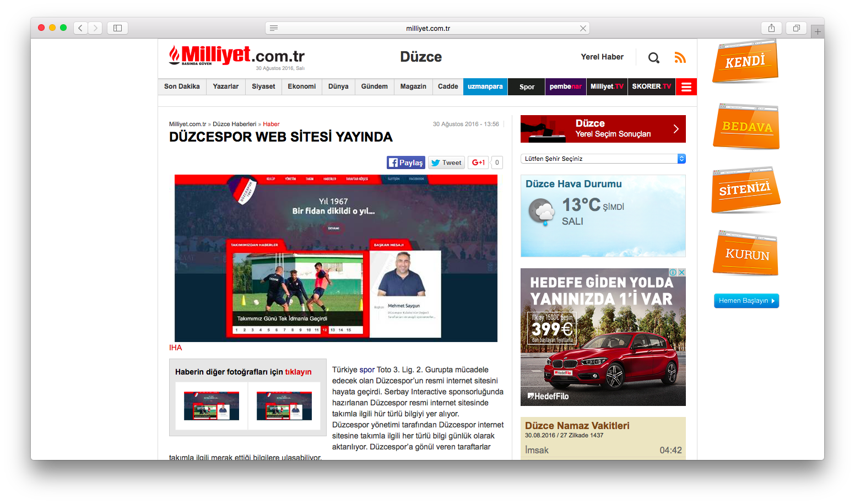This screenshot has width=855, height=504.
Task: Click Düzce Haberleri breadcrumb link
Action: 235,124
